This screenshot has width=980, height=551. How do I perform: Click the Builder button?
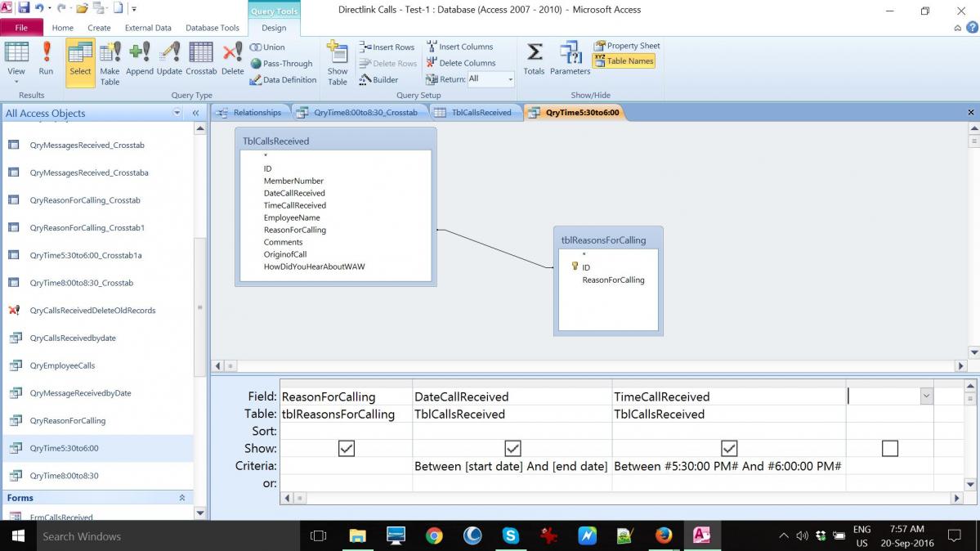pyautogui.click(x=378, y=79)
